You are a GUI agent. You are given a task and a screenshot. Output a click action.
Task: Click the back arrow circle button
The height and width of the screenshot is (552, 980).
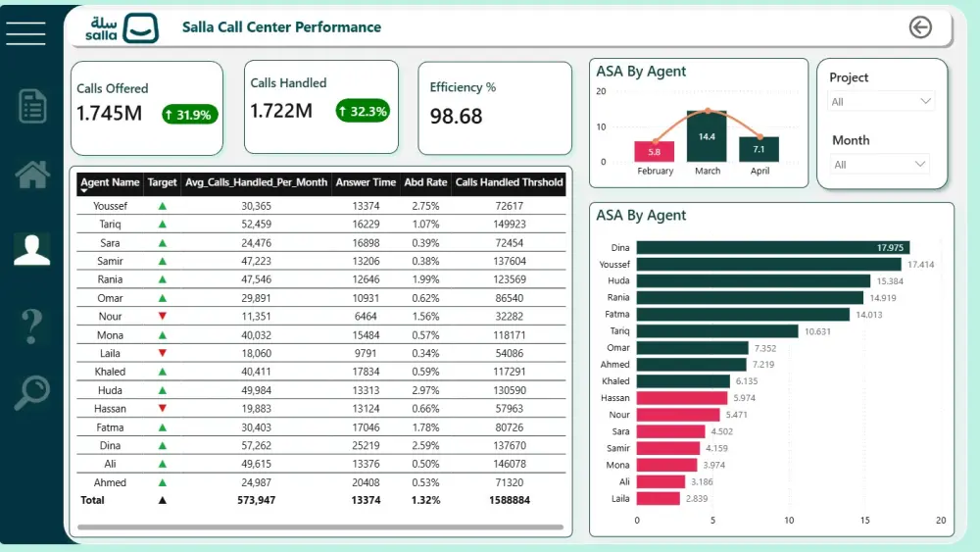[920, 27]
